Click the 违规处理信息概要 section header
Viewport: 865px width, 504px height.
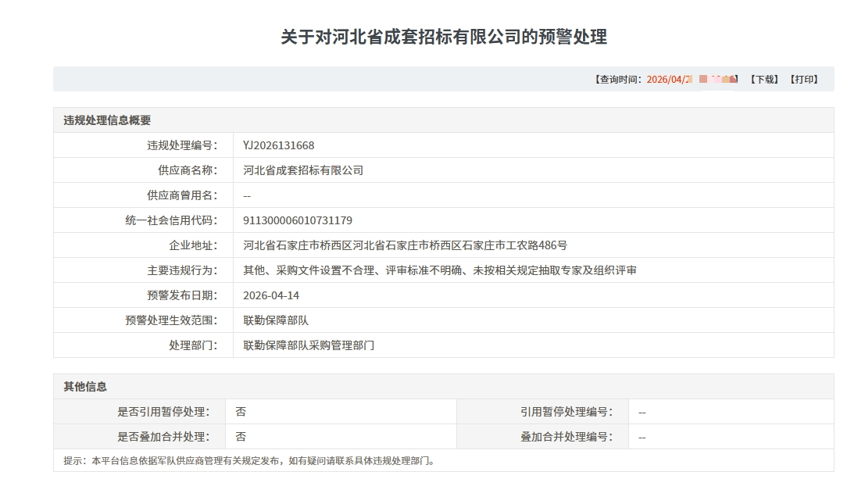tap(102, 120)
